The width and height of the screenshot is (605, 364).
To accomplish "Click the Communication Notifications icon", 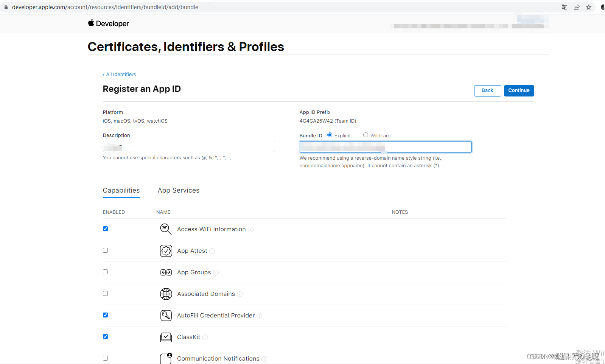I will tap(166, 358).
